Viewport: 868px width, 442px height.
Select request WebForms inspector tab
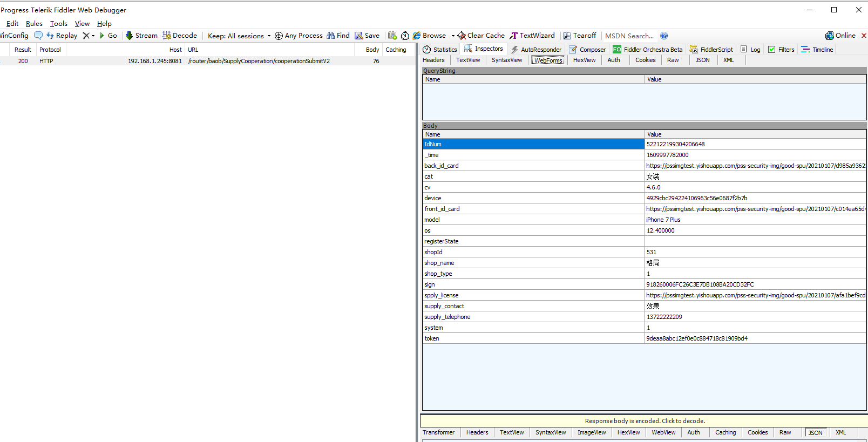point(548,60)
